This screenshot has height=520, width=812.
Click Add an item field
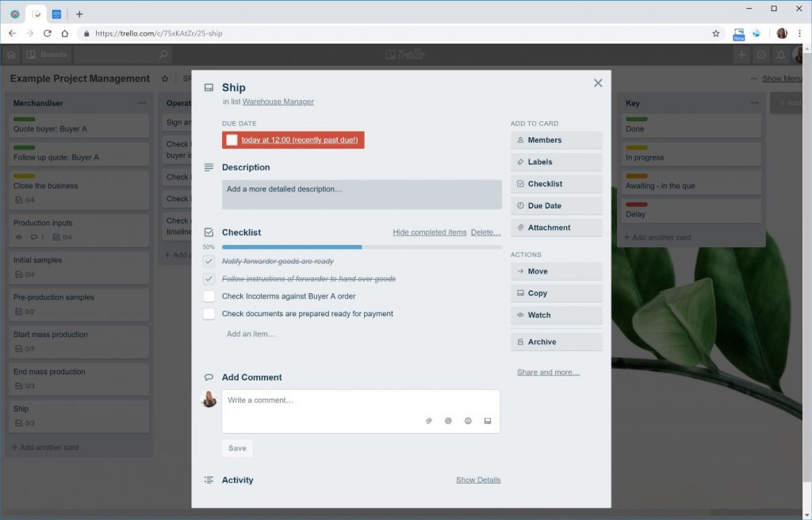coord(251,334)
